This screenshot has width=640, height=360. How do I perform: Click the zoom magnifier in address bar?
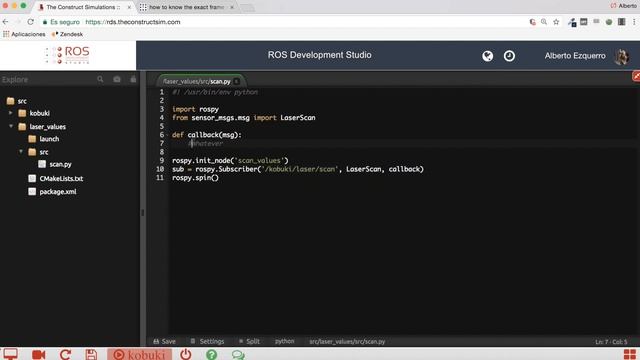pos(544,22)
